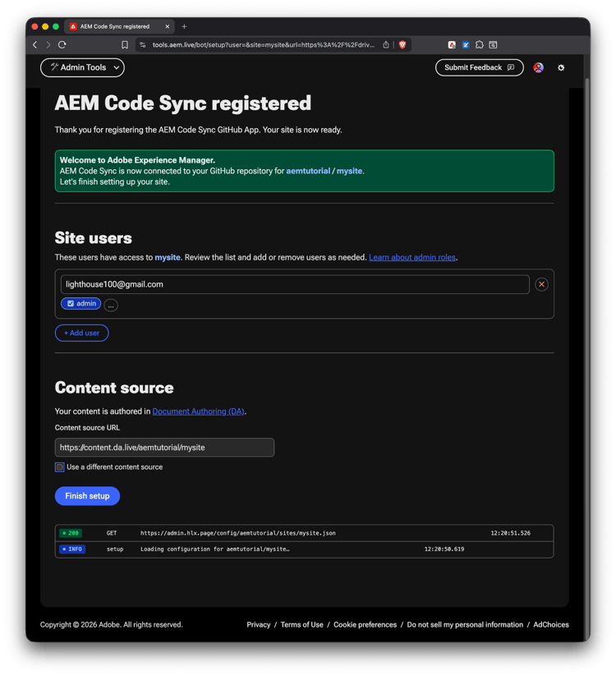Click the 12:20:51.526 timestamp

(x=510, y=533)
